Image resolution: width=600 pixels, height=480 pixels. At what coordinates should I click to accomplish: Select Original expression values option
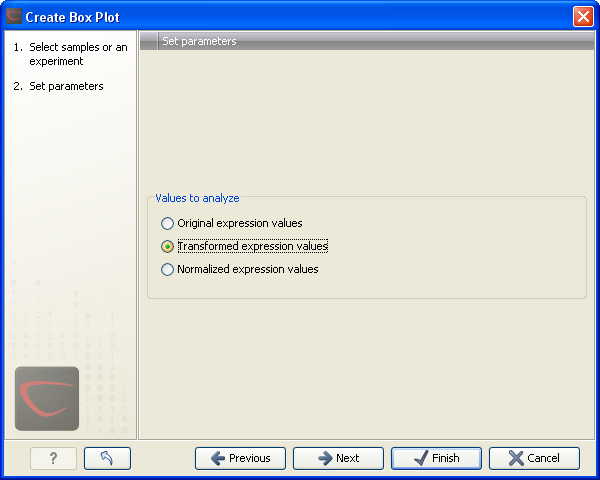pos(167,223)
